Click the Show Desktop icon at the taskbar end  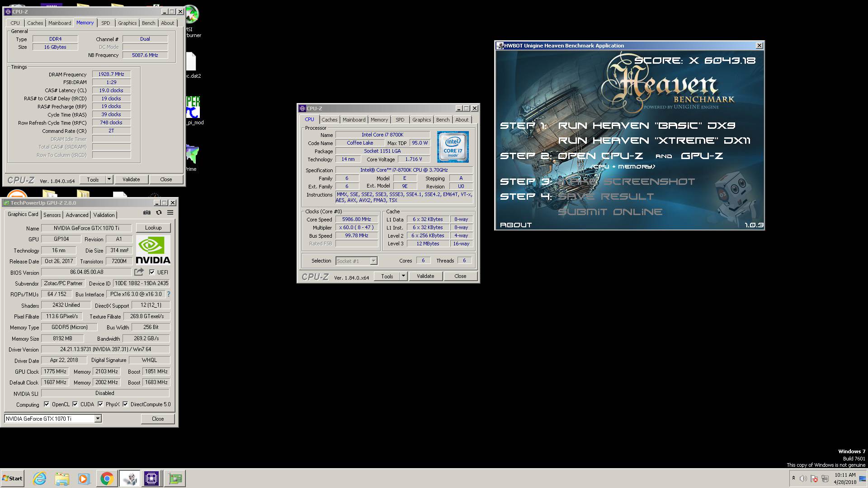pos(863,479)
